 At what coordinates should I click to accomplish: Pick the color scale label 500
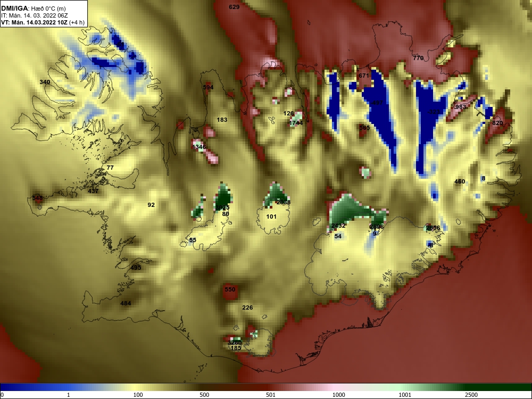coord(204,395)
